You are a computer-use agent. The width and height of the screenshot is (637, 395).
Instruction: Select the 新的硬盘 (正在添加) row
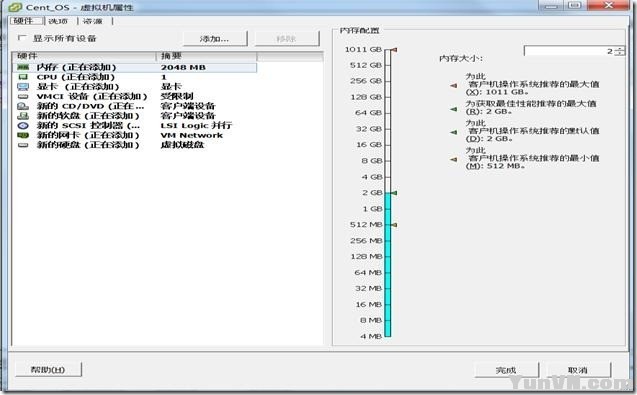135,145
